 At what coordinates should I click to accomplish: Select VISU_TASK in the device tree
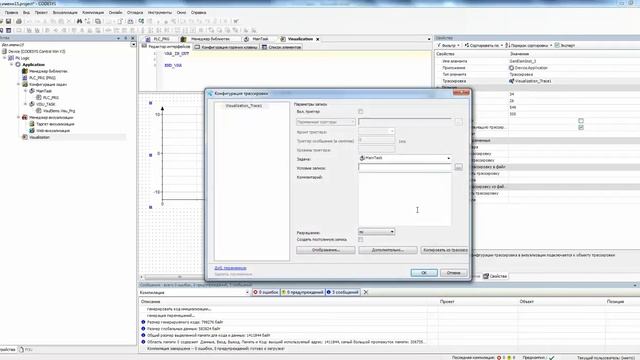click(x=46, y=104)
